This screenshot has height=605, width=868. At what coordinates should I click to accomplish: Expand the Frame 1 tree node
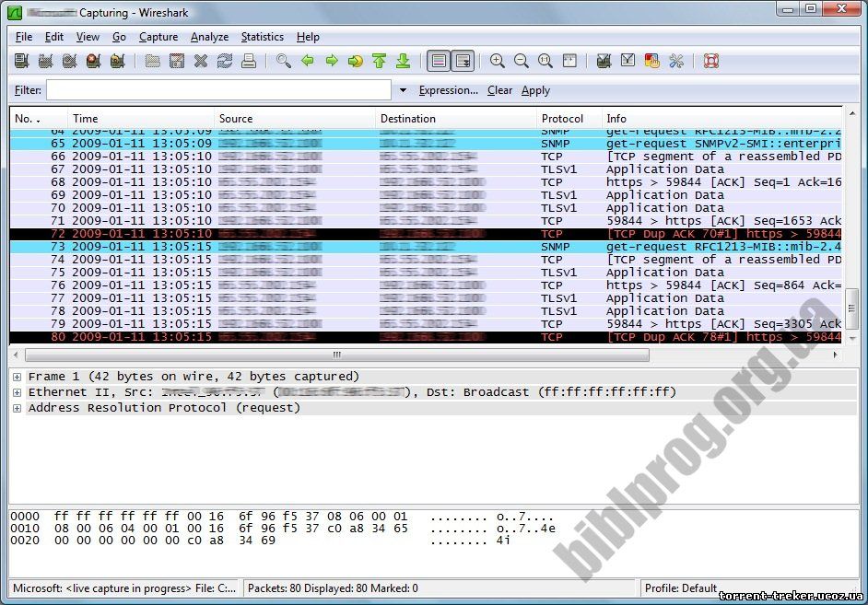(18, 377)
